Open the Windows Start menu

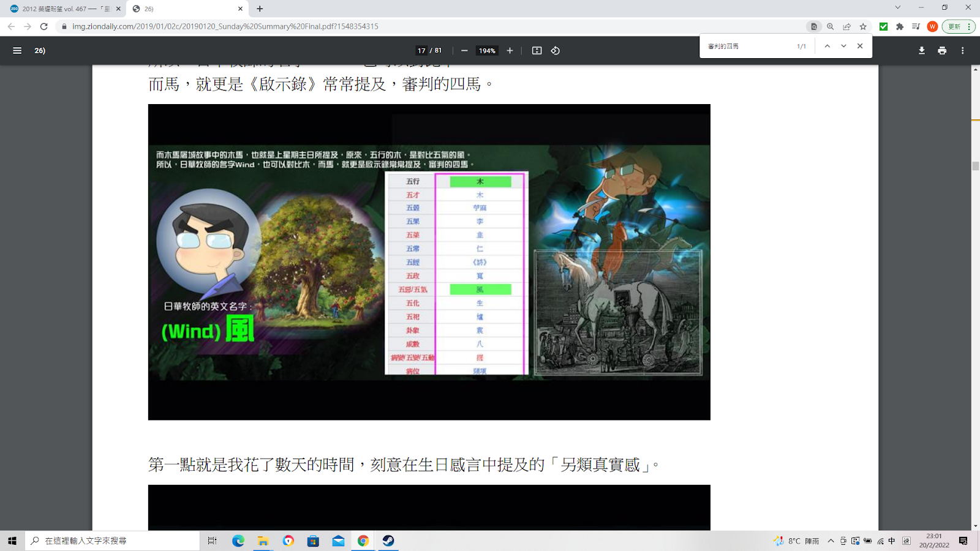pyautogui.click(x=12, y=541)
